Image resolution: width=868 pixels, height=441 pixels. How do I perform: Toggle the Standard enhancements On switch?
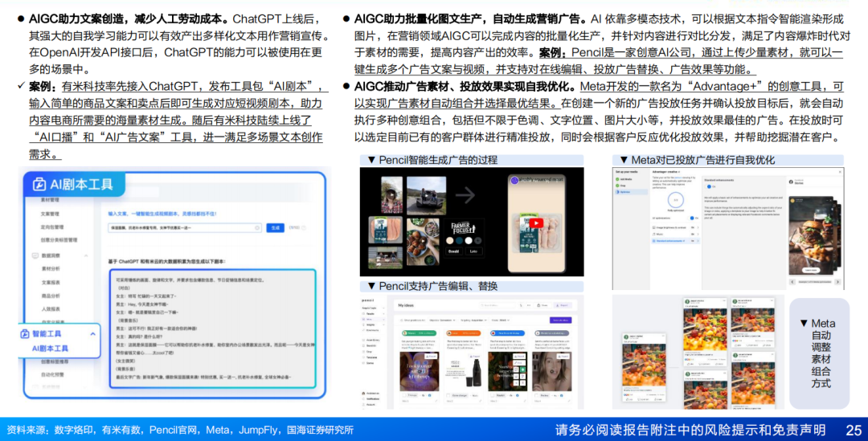(709, 187)
